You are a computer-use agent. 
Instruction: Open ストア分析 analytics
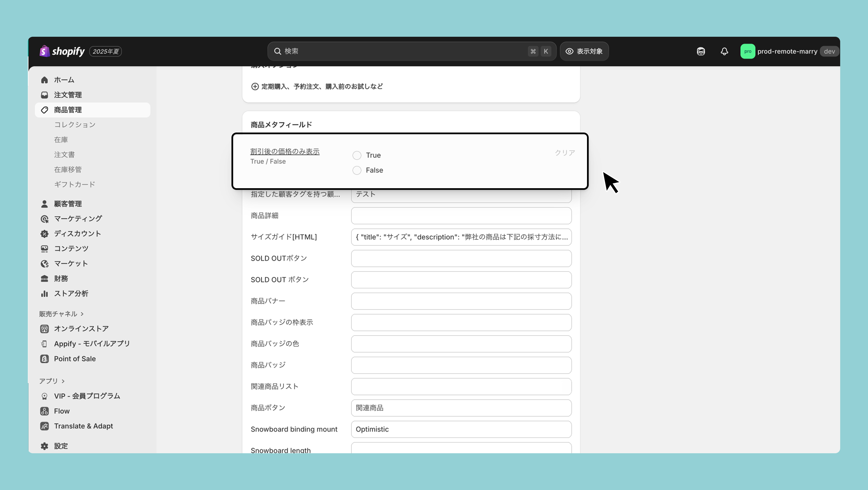[x=71, y=293]
